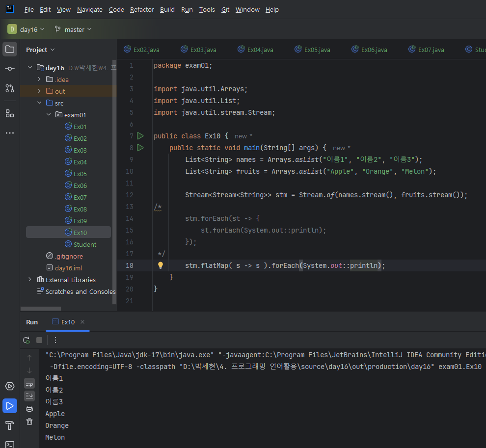This screenshot has width=486, height=448.
Task: Open the Structure tool window icon
Action: point(10,114)
